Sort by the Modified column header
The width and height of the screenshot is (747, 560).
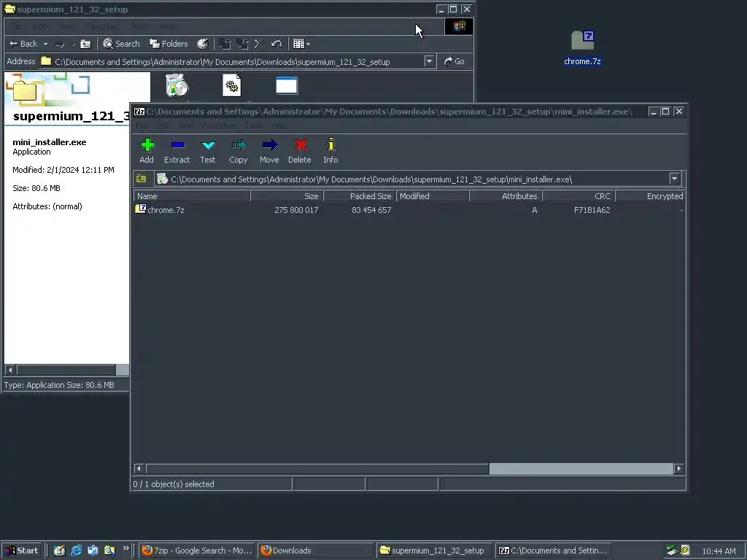[433, 195]
